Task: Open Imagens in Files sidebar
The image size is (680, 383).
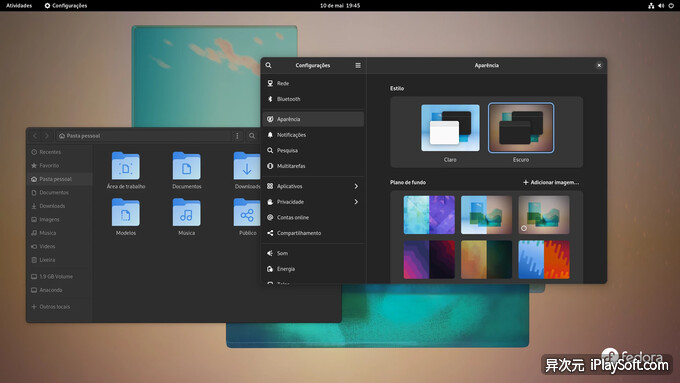Action: [59, 219]
